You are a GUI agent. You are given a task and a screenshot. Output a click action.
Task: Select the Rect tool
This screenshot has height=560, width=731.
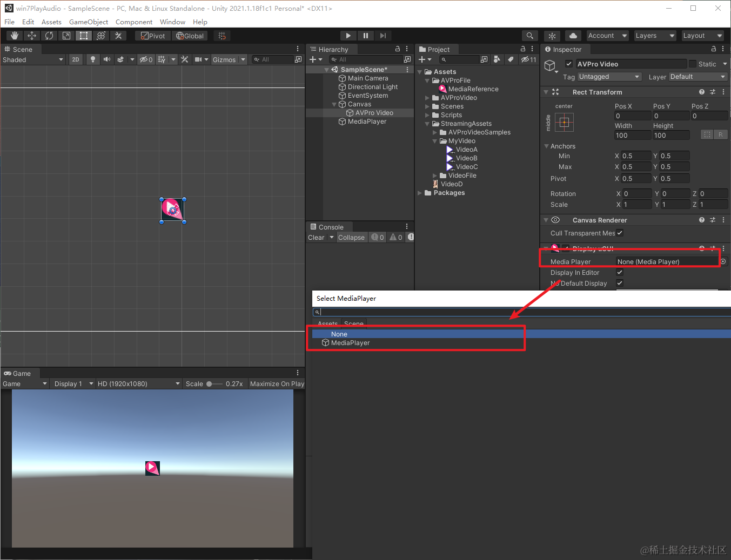[84, 36]
